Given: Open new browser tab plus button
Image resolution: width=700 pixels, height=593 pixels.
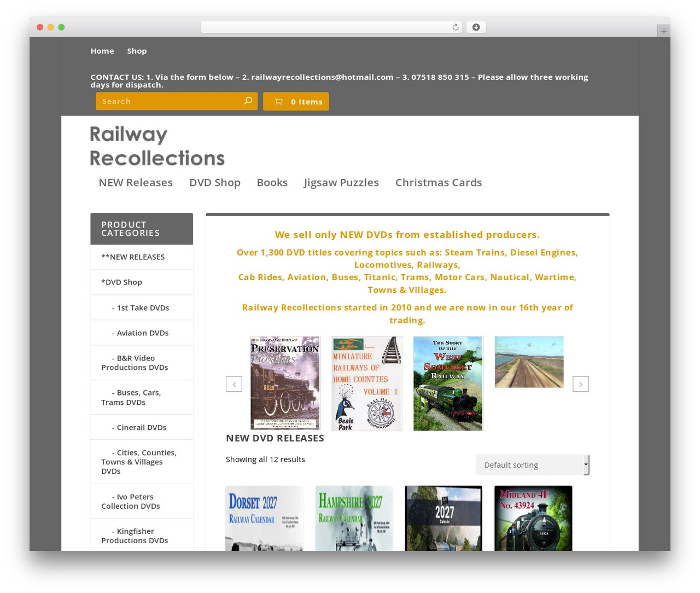Looking at the screenshot, I should 663,31.
